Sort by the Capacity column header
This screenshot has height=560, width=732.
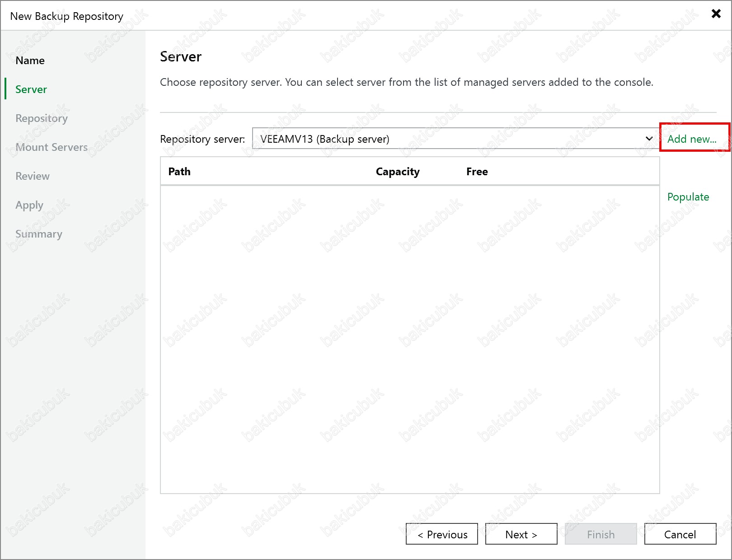click(x=397, y=172)
